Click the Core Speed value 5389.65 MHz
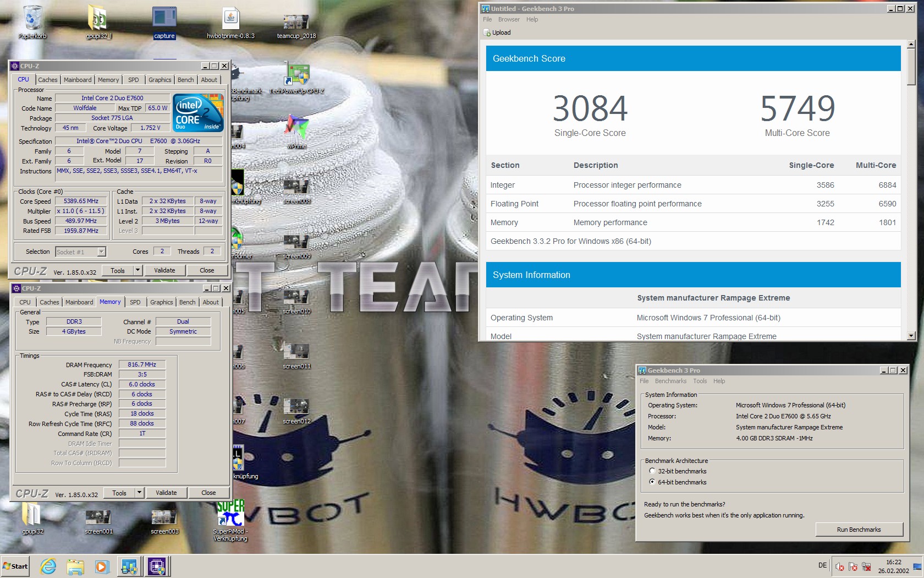 pos(81,201)
